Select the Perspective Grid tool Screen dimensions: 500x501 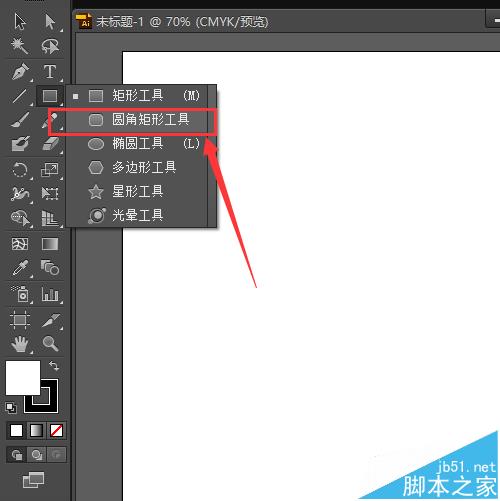pos(50,218)
